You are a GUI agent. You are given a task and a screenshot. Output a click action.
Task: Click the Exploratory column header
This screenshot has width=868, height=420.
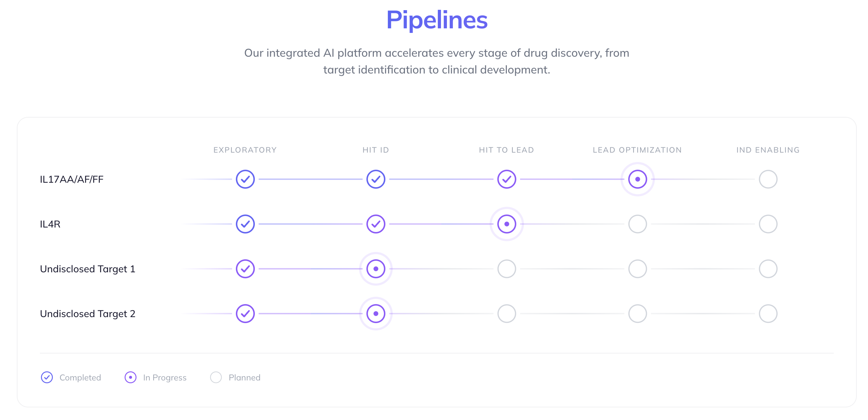tap(245, 150)
